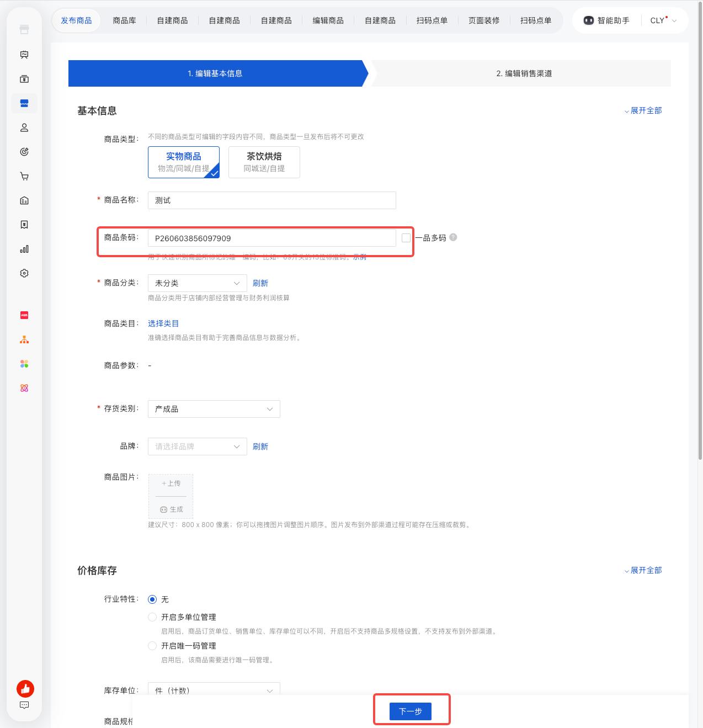Click the 商品条码 input field
Screen dimensions: 703x728
coord(272,238)
